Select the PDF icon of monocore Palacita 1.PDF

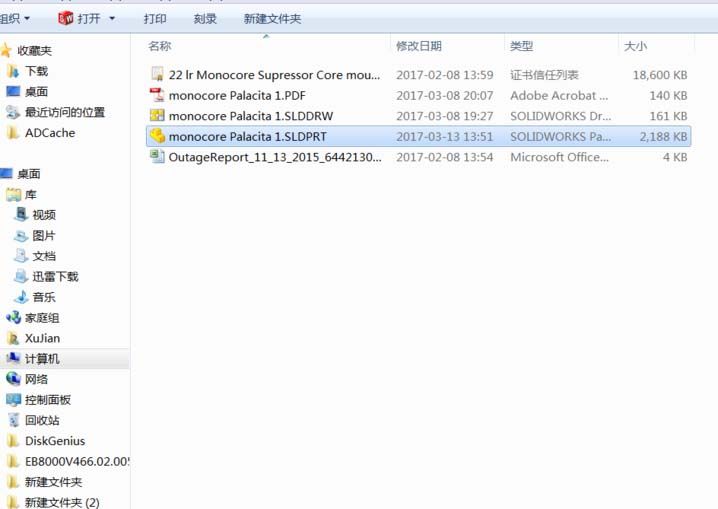[157, 95]
